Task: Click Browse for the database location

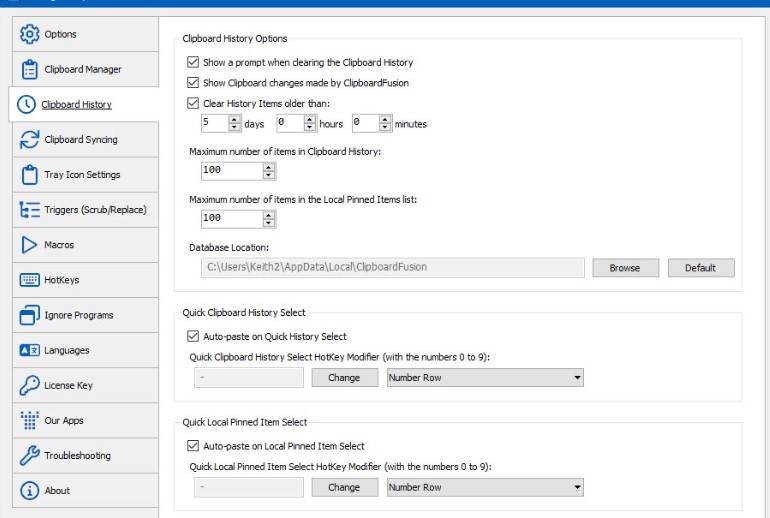Action: (625, 268)
